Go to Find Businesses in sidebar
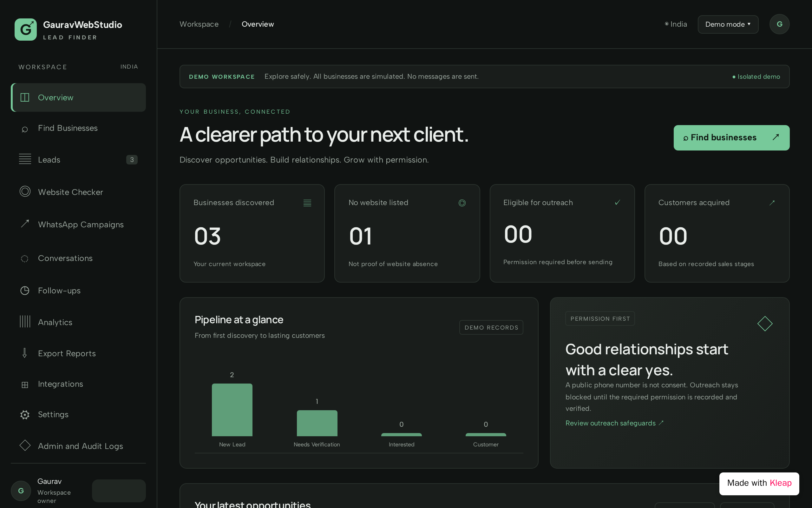The width and height of the screenshot is (812, 508). [x=79, y=128]
